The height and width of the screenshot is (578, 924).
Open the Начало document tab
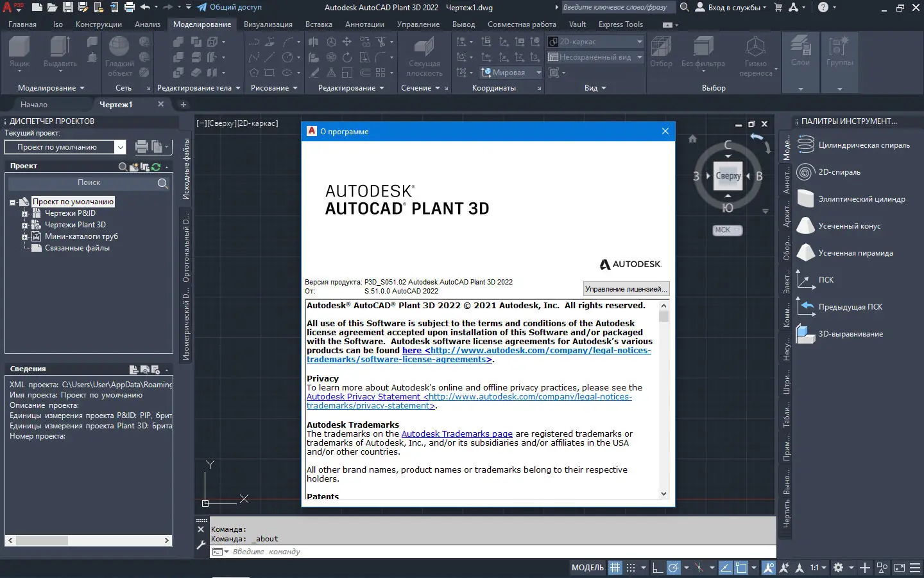[34, 105]
